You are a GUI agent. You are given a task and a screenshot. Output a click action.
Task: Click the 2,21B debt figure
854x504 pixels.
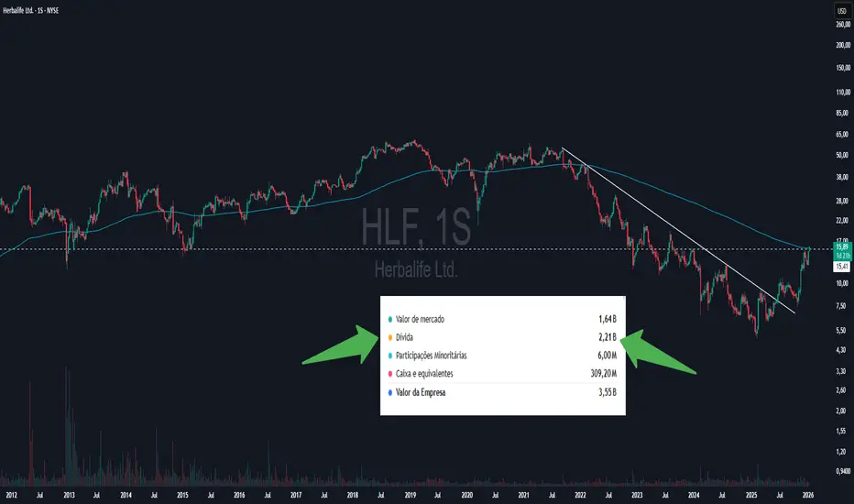click(x=608, y=337)
